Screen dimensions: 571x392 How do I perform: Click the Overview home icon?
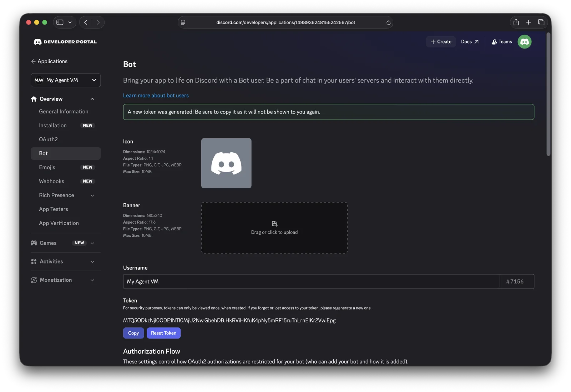(34, 99)
